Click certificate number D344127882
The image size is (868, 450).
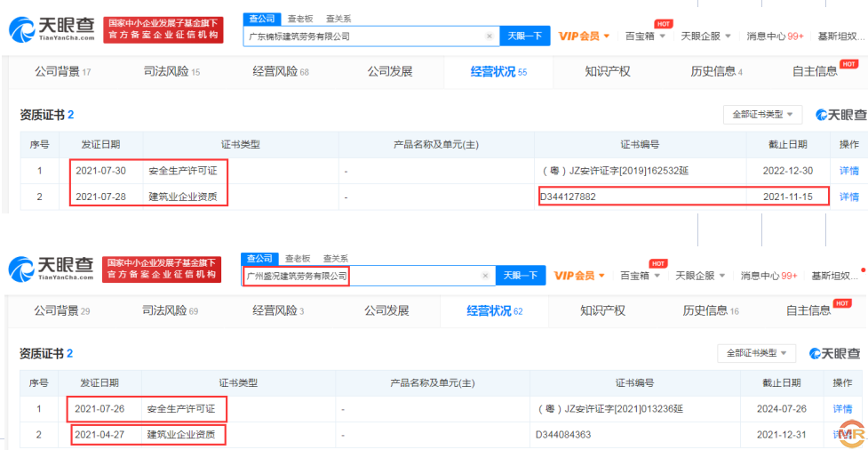click(569, 197)
